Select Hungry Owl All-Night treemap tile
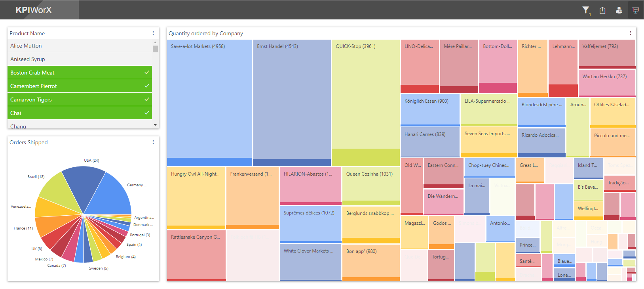 [196, 198]
